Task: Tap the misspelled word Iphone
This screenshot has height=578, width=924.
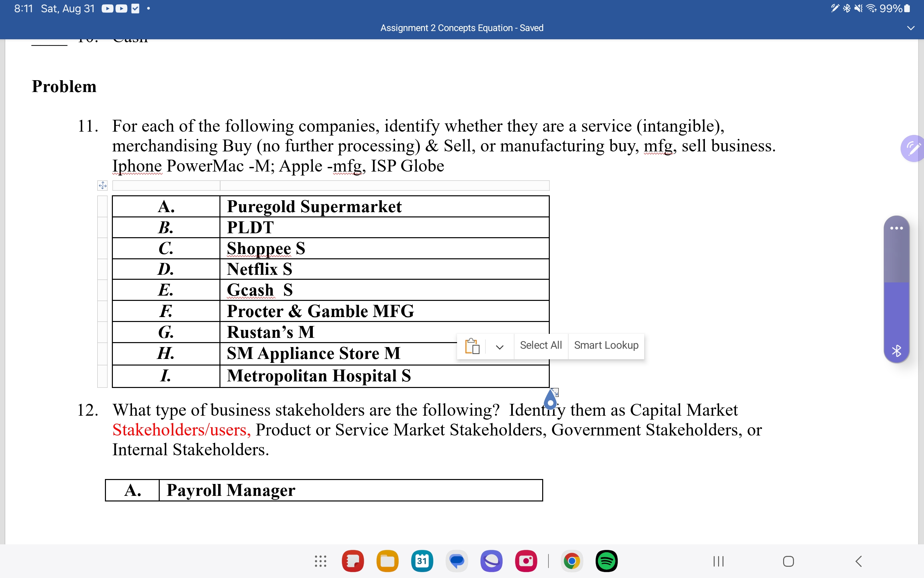Action: click(x=137, y=166)
